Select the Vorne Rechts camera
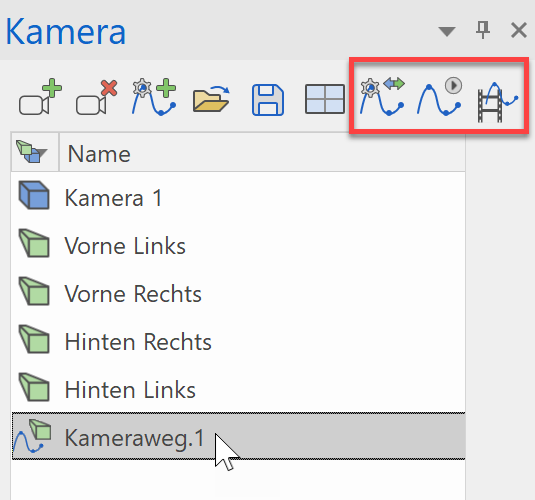The image size is (535, 500). coord(238,293)
